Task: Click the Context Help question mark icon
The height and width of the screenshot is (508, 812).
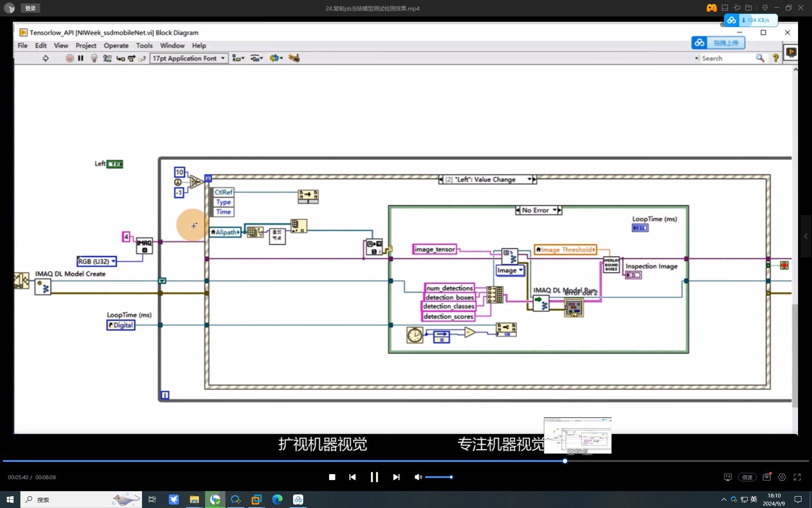Action: (x=776, y=58)
